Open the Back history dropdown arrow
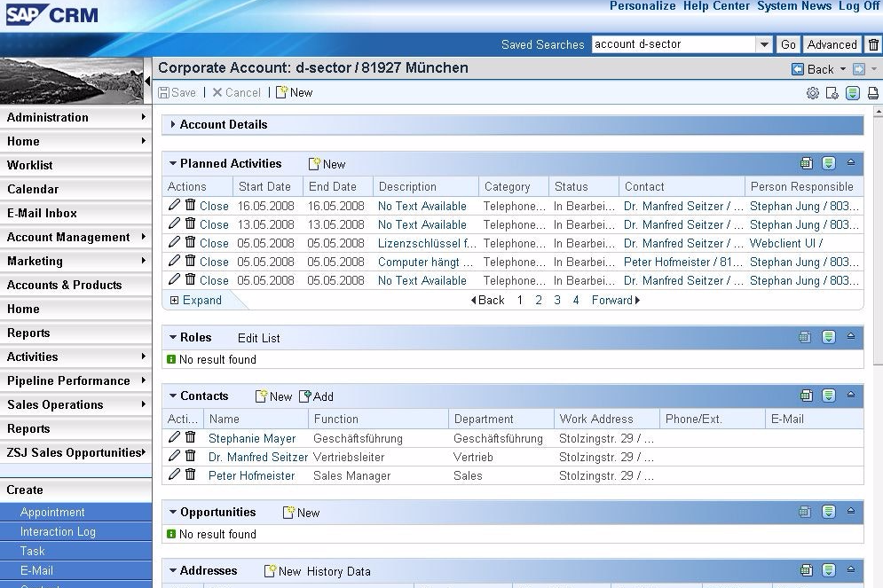The width and height of the screenshot is (883, 588). tap(842, 69)
